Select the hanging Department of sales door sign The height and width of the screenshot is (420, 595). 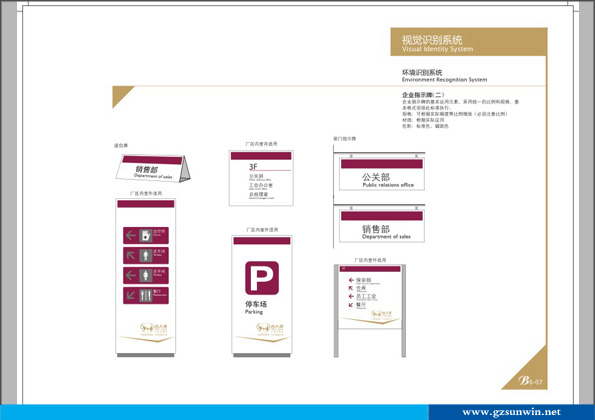point(381,226)
